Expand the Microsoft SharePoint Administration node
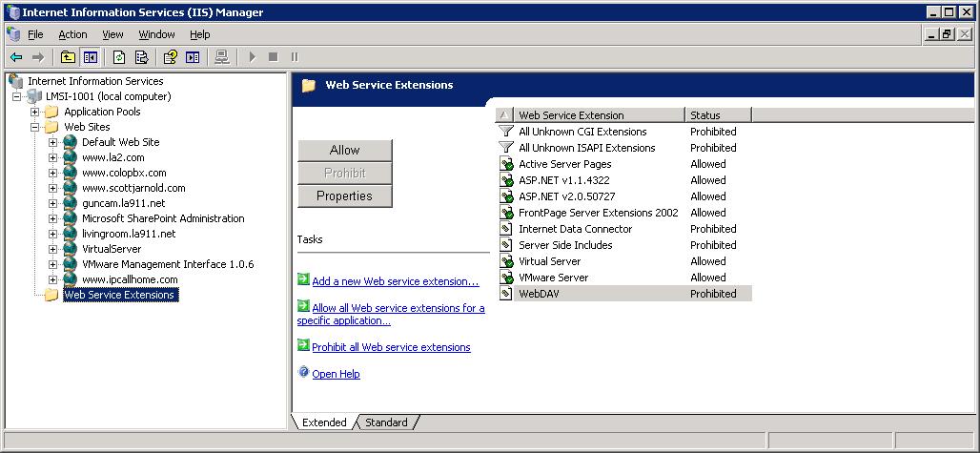 pyautogui.click(x=52, y=218)
